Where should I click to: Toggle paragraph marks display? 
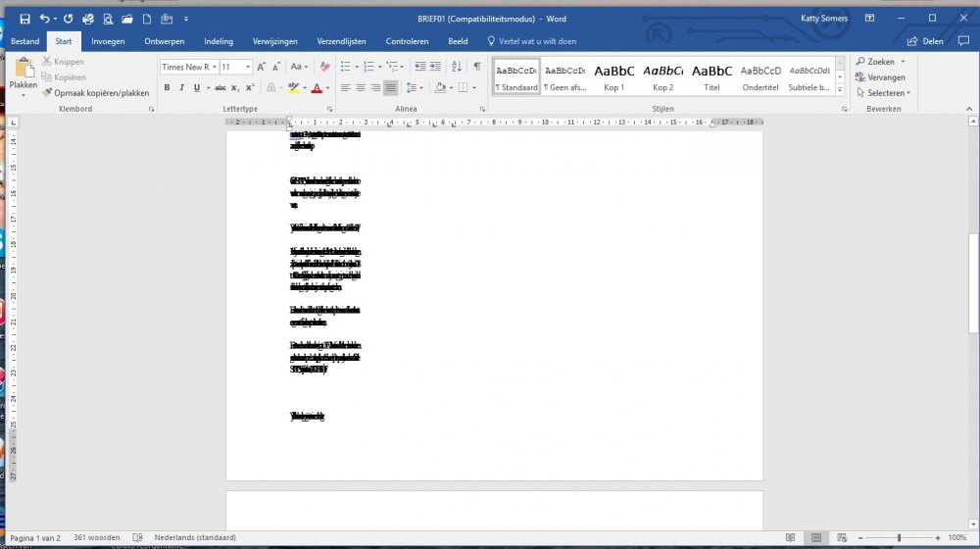tap(477, 67)
